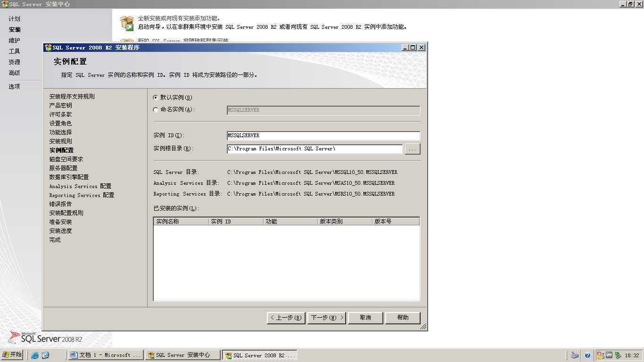Select 安装规则 step in wizard sidebar
This screenshot has width=644, height=362.
click(61, 141)
